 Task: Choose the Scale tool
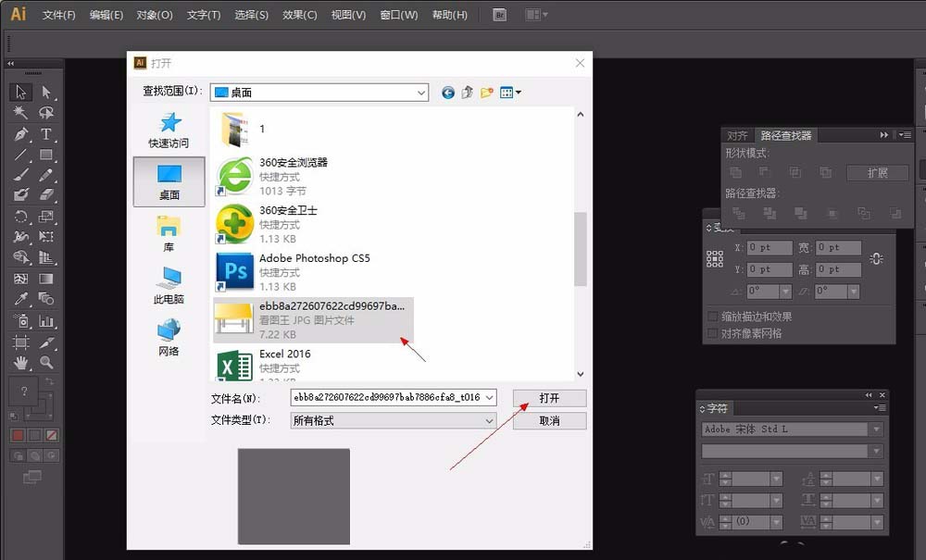(x=46, y=216)
